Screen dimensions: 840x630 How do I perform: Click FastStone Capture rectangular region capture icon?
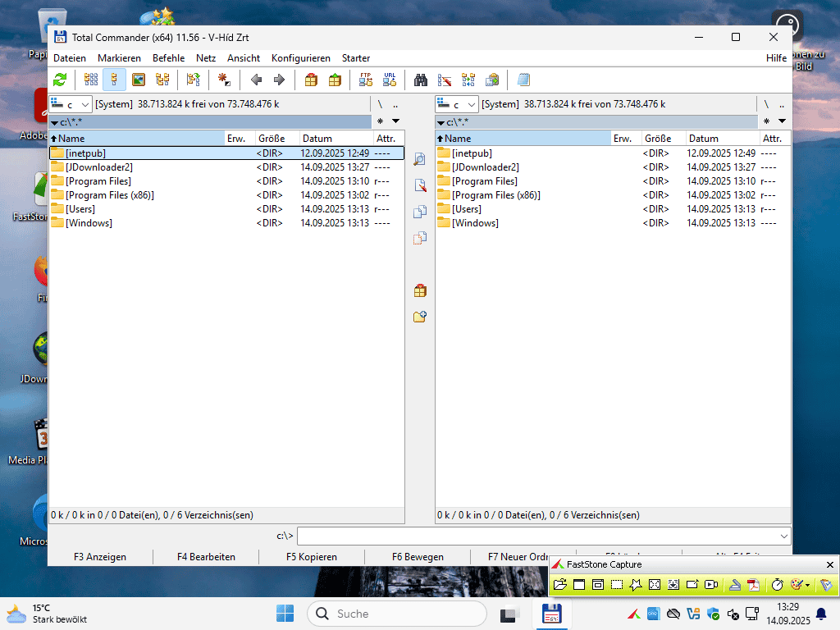[x=617, y=584]
